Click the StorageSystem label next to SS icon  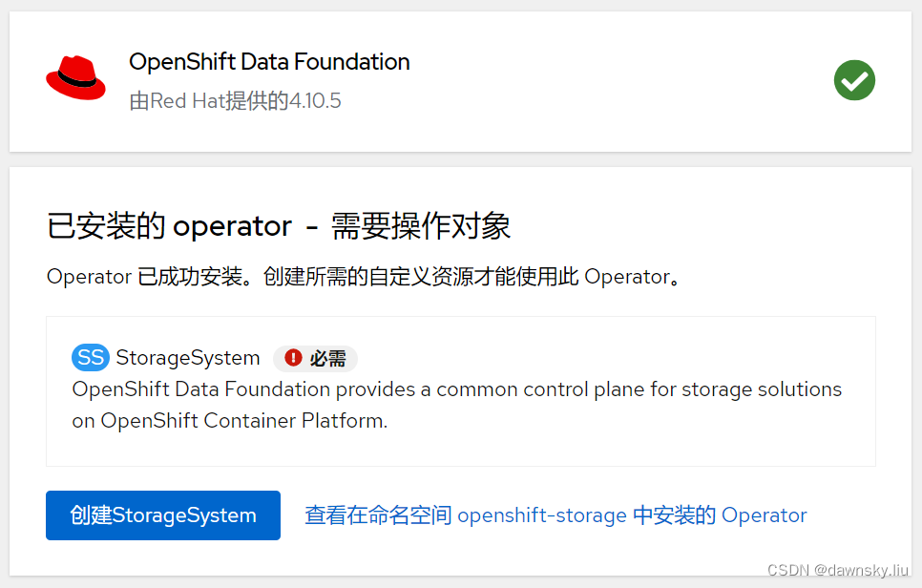pyautogui.click(x=187, y=358)
